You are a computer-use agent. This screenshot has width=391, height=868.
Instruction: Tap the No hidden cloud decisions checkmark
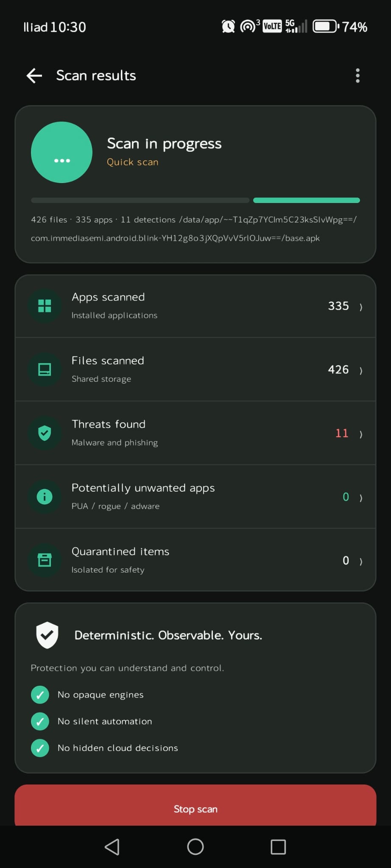click(40, 748)
